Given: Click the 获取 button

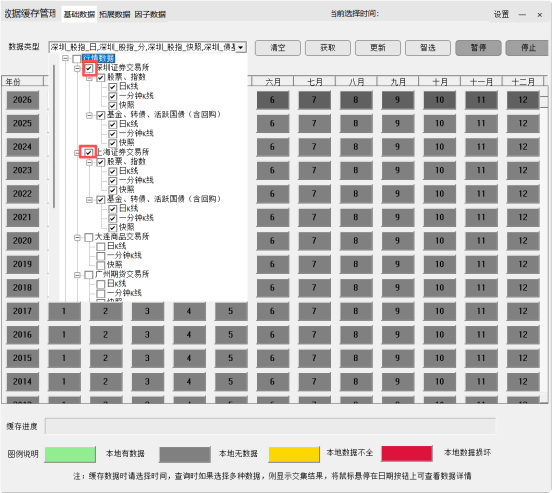Looking at the screenshot, I should coord(328,48).
